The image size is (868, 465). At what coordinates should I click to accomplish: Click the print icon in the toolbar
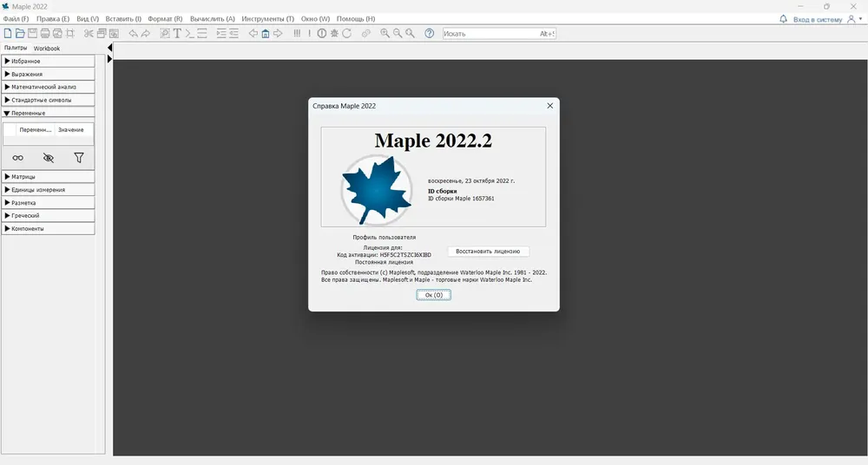coord(45,33)
